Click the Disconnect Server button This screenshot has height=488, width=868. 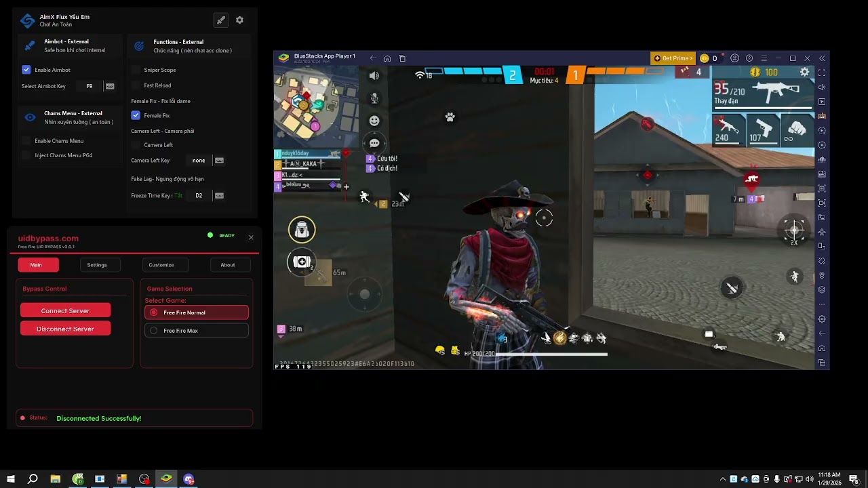[65, 329]
